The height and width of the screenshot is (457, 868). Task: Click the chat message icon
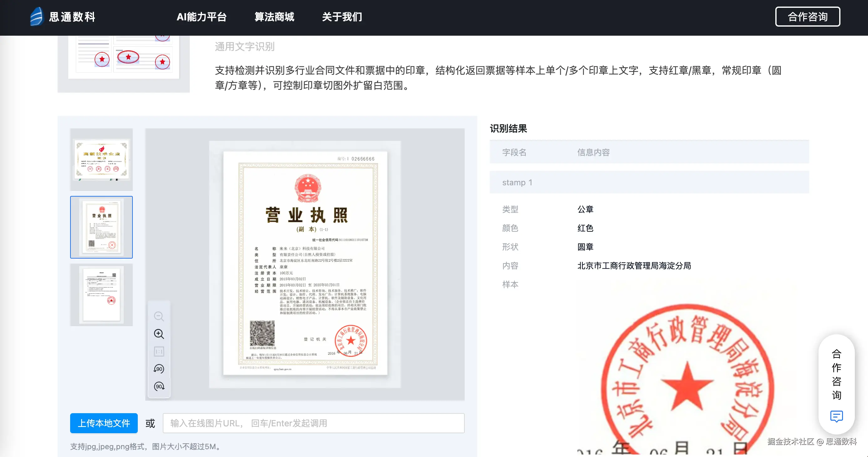(836, 416)
